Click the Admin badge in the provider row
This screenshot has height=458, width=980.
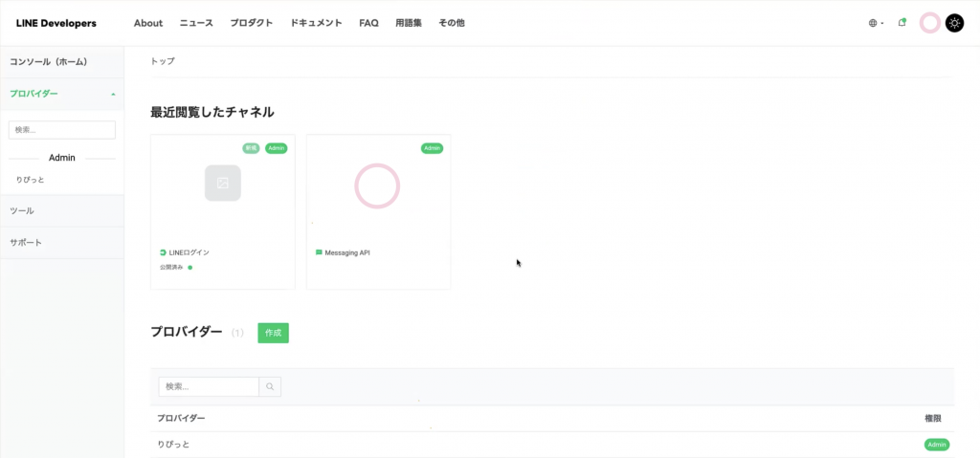pyautogui.click(x=935, y=445)
